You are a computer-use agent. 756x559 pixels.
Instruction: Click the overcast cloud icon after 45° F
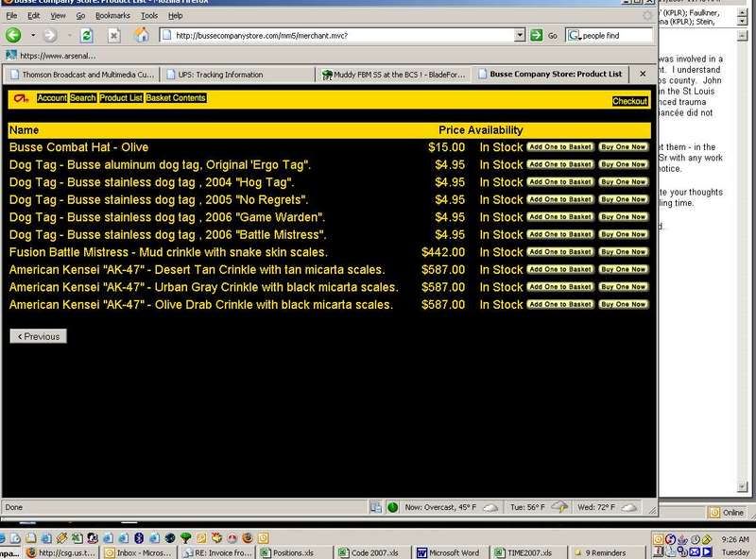pos(490,507)
